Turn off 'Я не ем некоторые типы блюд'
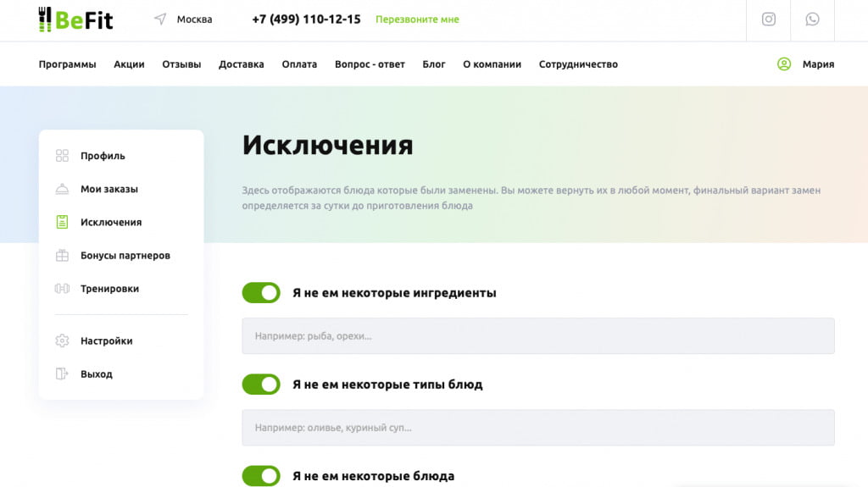 click(261, 385)
